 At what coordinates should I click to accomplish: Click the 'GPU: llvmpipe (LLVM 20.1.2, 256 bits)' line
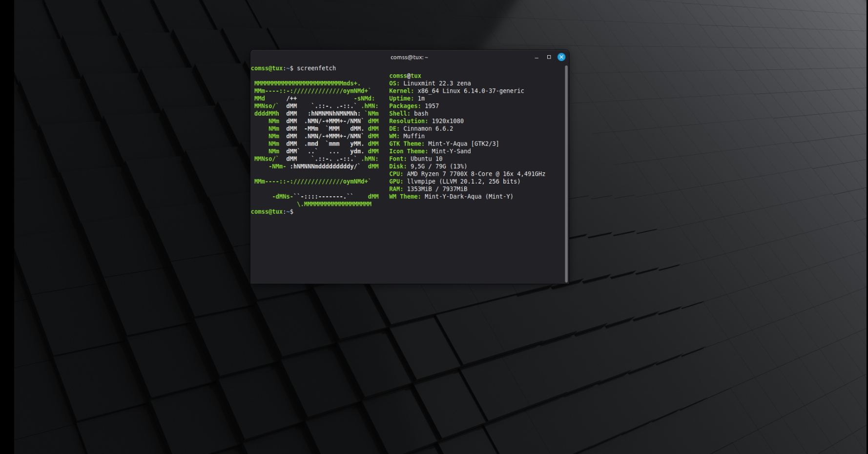[x=455, y=182]
